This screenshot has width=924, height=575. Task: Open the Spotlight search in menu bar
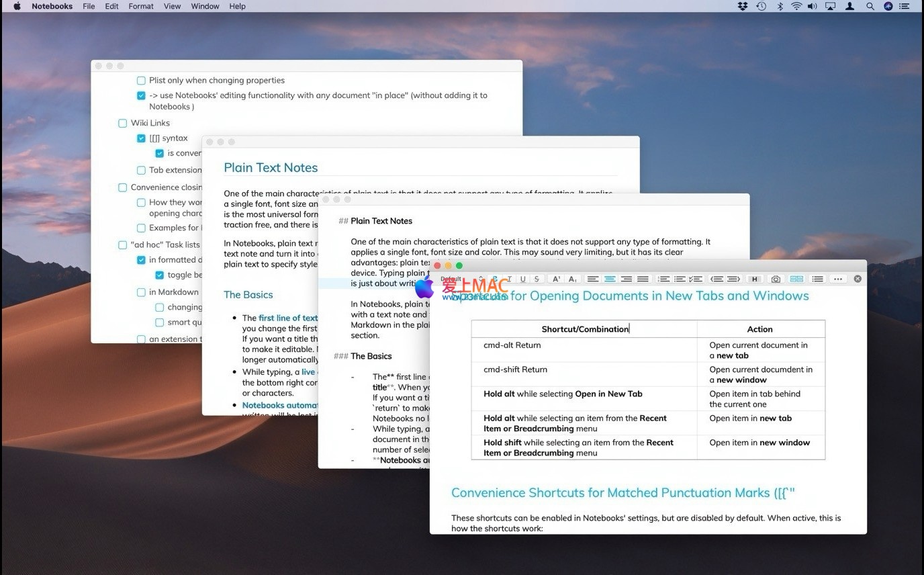point(870,6)
